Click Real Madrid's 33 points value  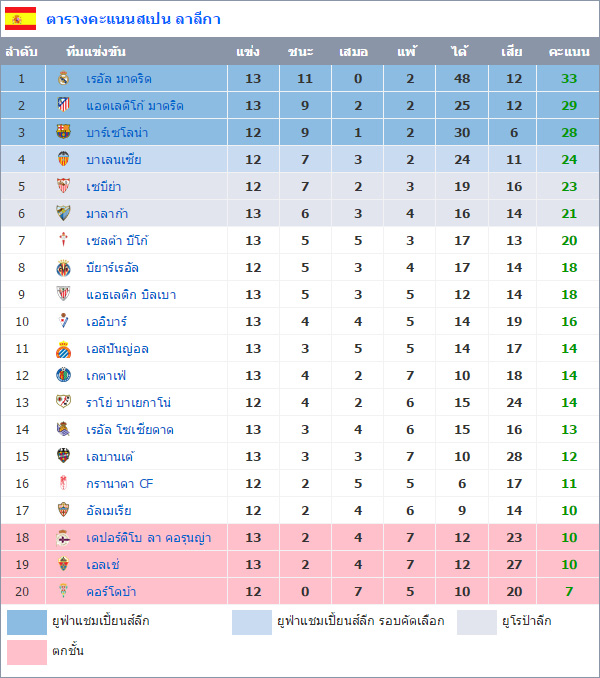tap(569, 78)
